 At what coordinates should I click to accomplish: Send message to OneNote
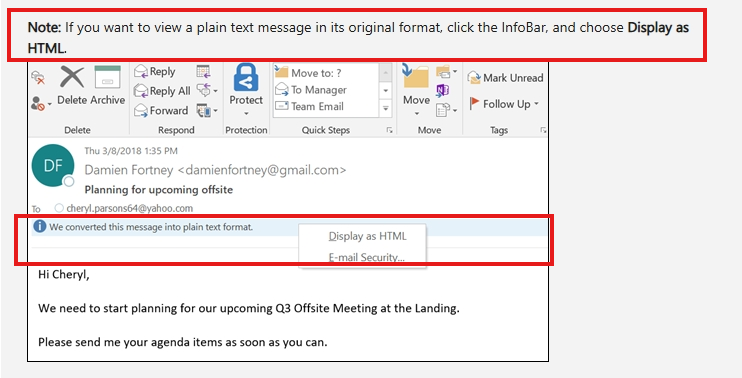[x=442, y=90]
